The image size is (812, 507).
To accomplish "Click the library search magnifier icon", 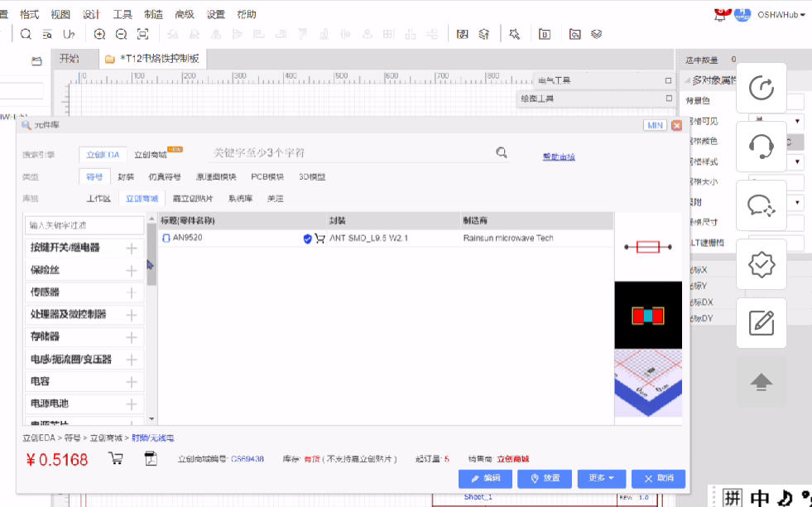I will coord(502,152).
